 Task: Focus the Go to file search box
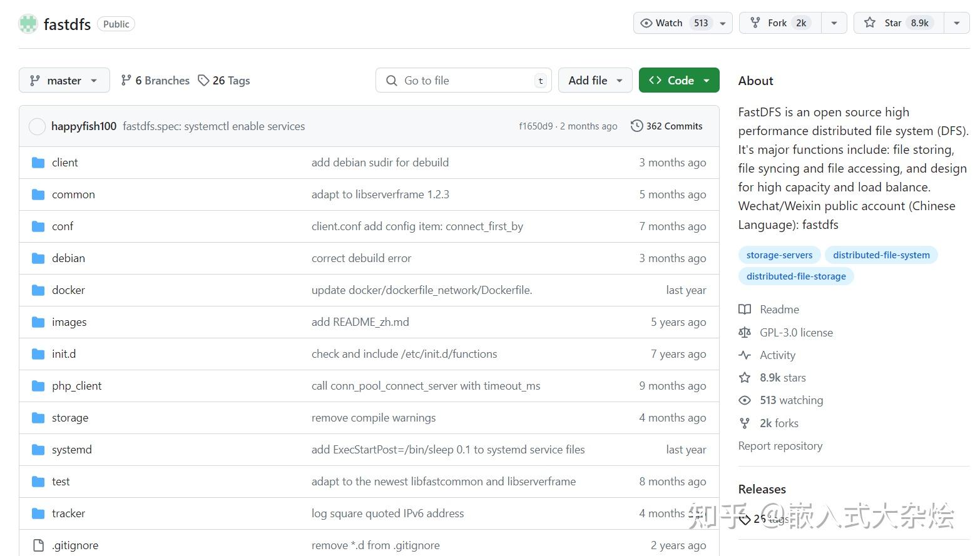[x=463, y=81]
